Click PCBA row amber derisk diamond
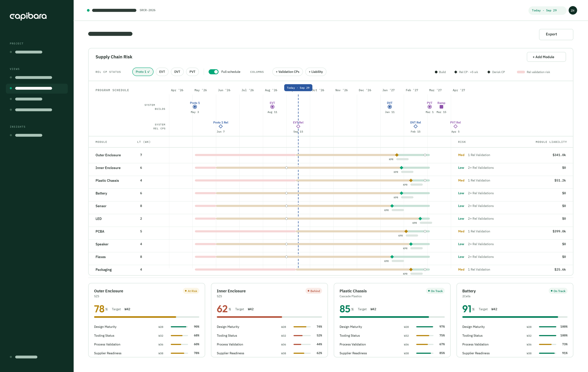Image resolution: width=588 pixels, height=372 pixels. (x=406, y=231)
